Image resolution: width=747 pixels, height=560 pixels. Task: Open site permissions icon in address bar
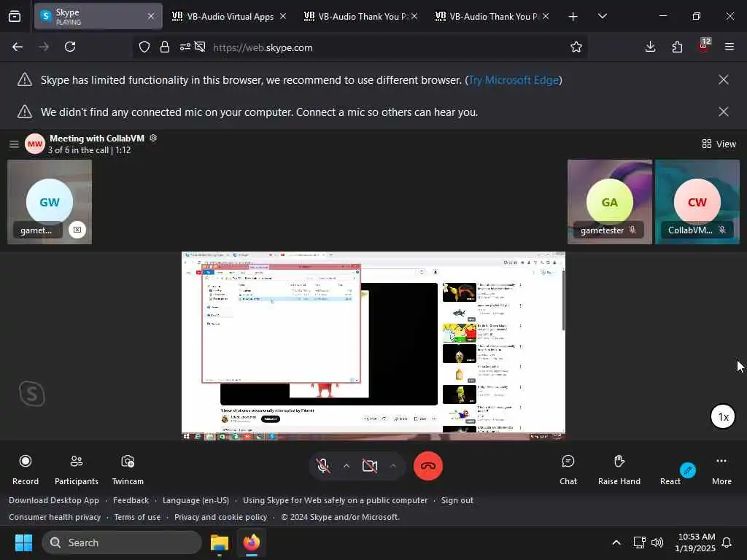click(185, 47)
